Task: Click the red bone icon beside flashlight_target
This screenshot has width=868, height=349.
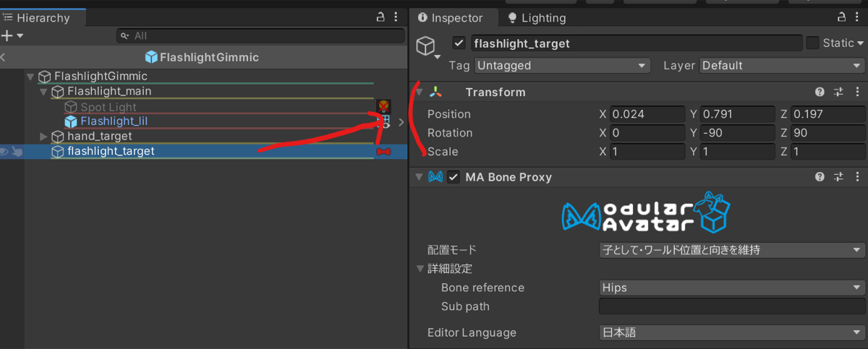Action: point(383,152)
